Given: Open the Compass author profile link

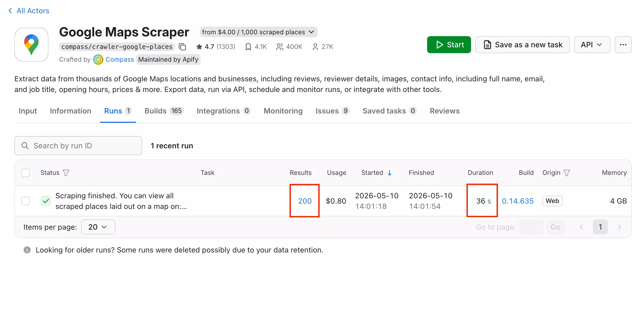Looking at the screenshot, I should pos(120,60).
